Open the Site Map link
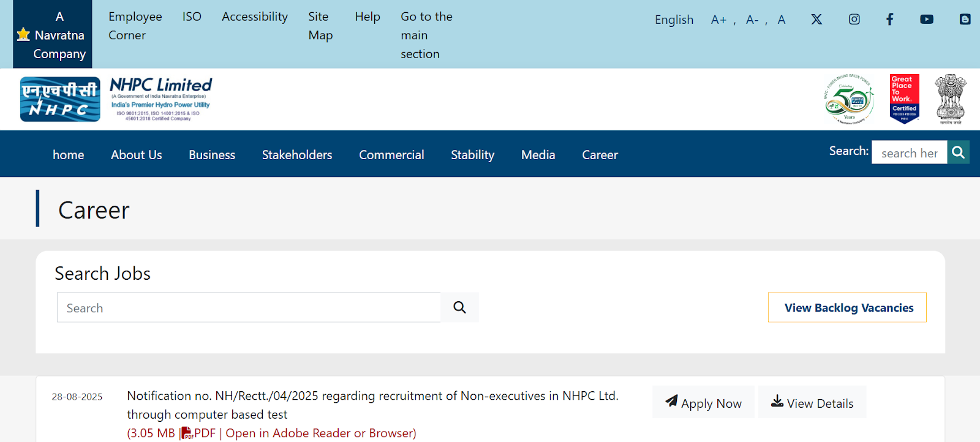 coord(320,26)
